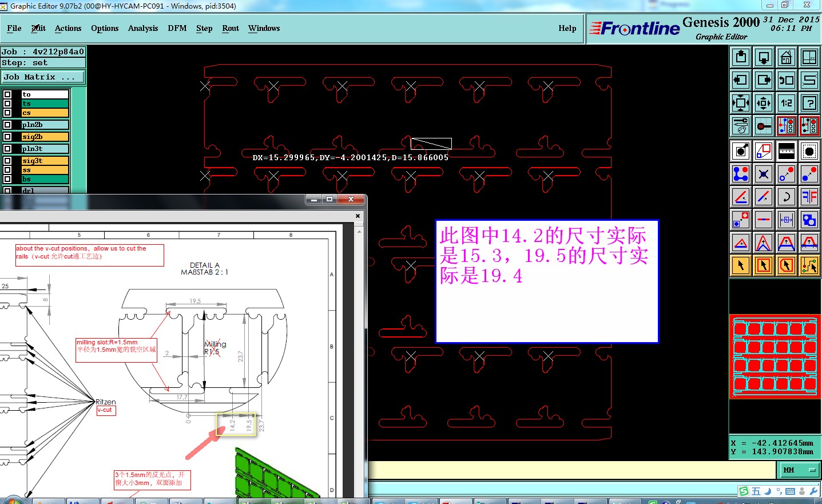822x504 pixels.
Task: Open the Actions menu
Action: click(68, 28)
